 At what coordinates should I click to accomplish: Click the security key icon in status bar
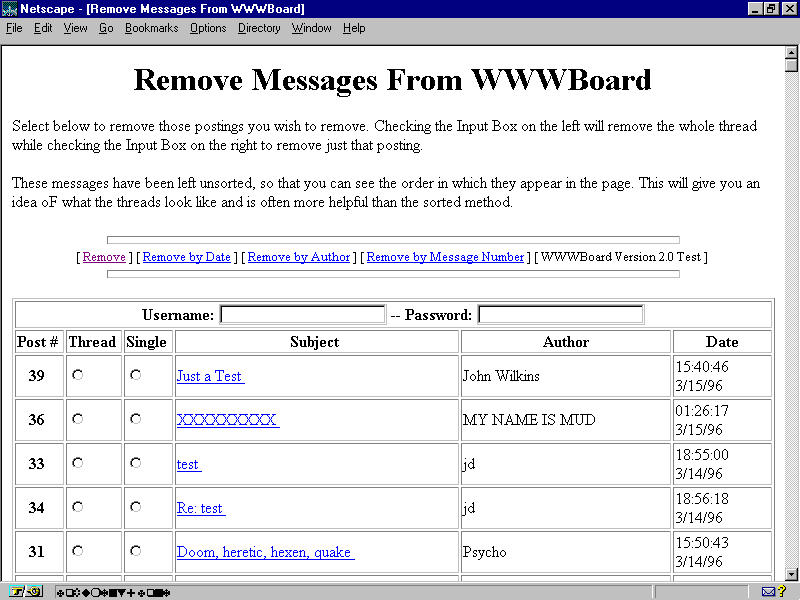(x=20, y=591)
